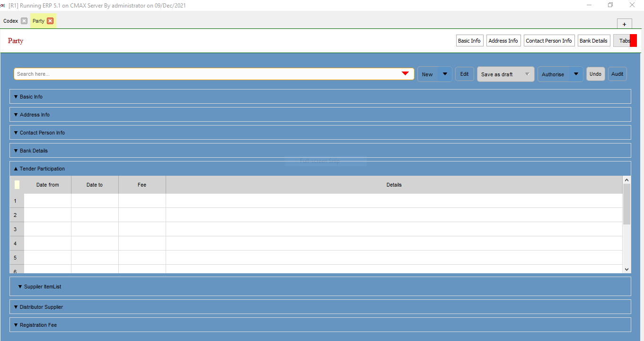Click the Audit button
The image size is (644, 341).
click(x=617, y=74)
